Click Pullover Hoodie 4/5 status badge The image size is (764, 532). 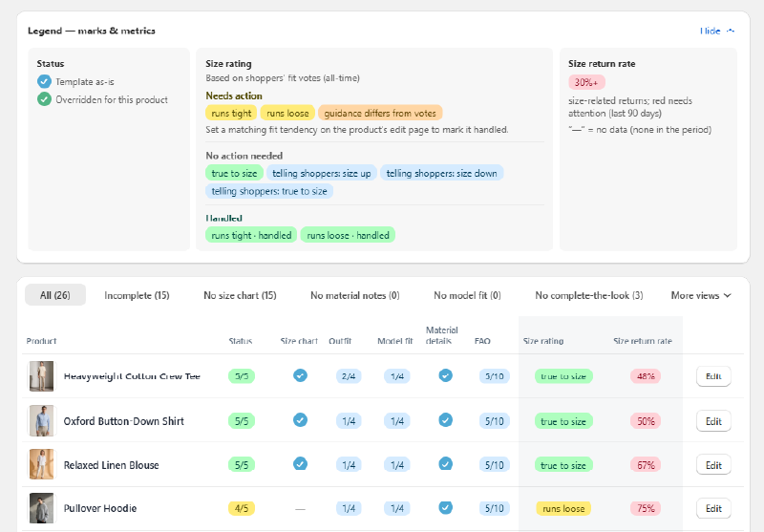pos(242,509)
